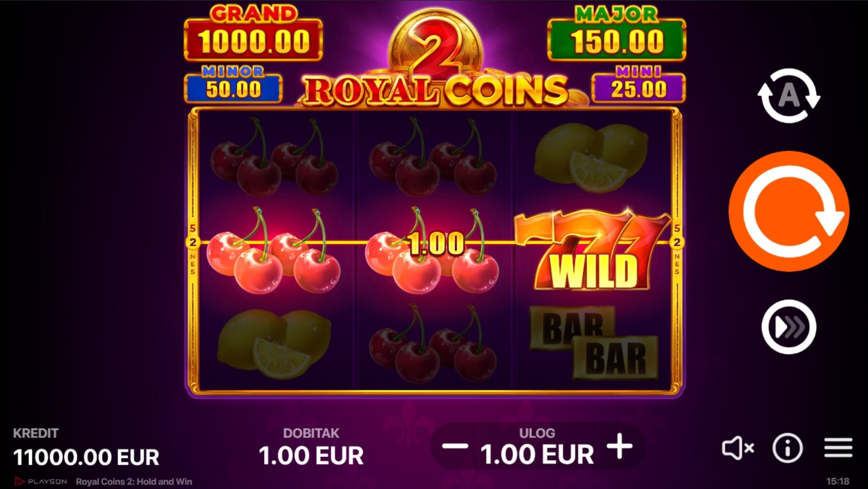Click the BAR BAR symbol
Screen dimensions: 868x489
pos(593,343)
